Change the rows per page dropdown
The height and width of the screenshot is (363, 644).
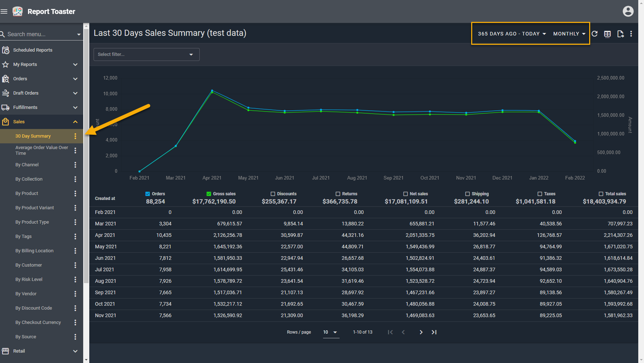coord(330,332)
